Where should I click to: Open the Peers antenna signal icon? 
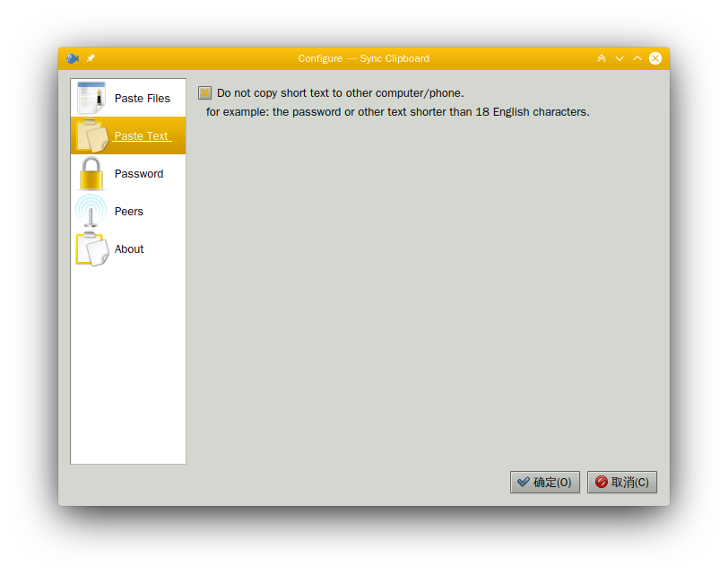click(x=91, y=211)
